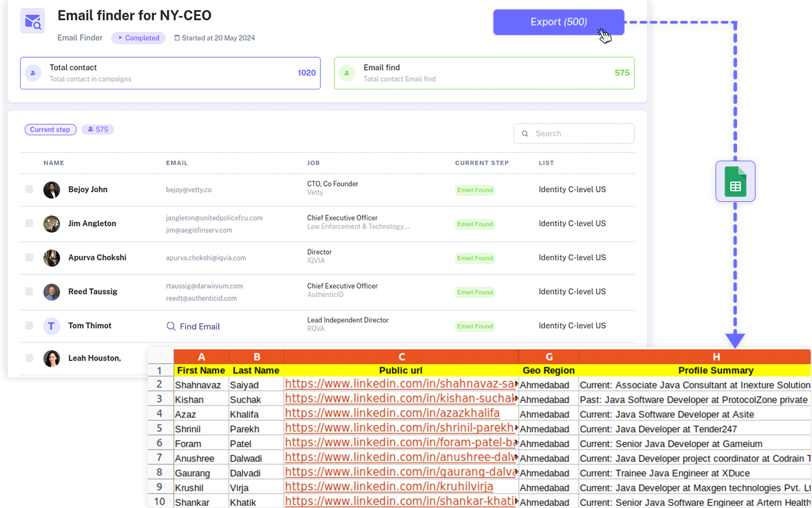This screenshot has width=812, height=508.
Task: Click the Identity C-level US list for Bejoy John
Action: [572, 189]
